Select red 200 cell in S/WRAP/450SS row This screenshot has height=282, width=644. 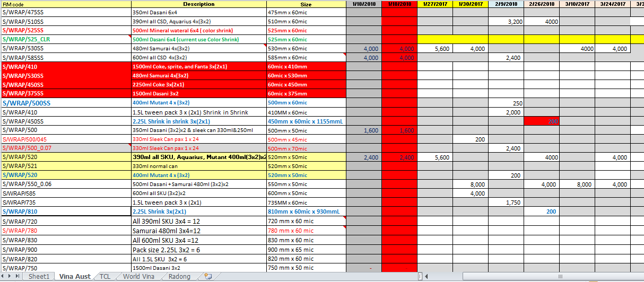pyautogui.click(x=542, y=121)
